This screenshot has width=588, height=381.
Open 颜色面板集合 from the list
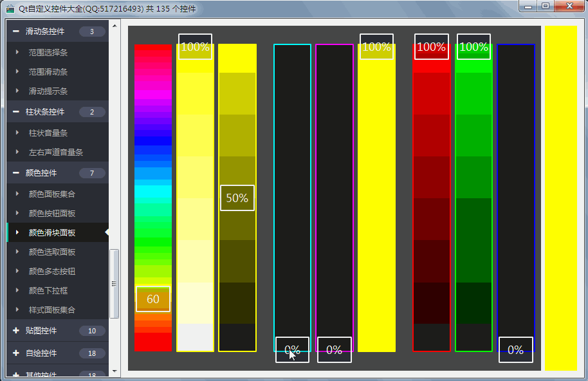click(x=51, y=194)
